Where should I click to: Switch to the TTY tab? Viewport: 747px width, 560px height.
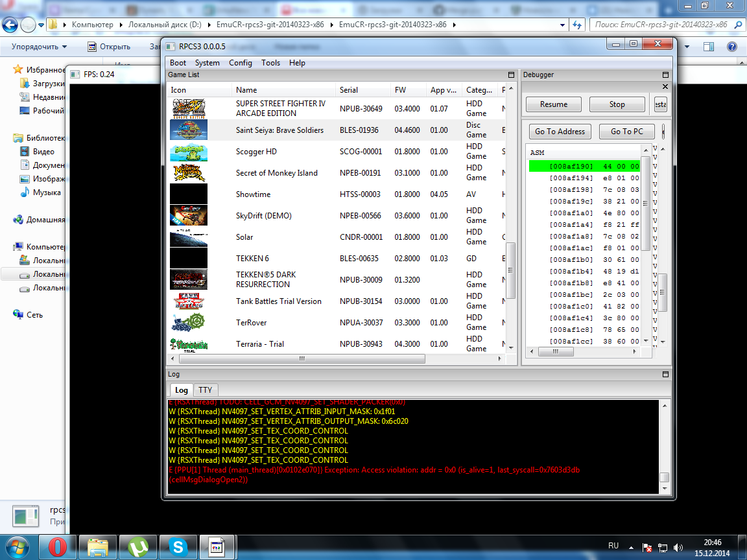[x=206, y=390]
